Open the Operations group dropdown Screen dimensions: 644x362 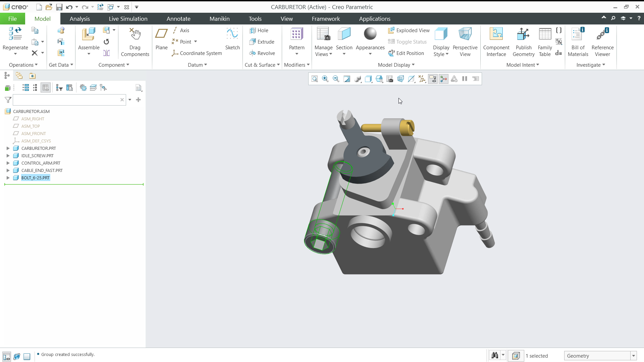23,65
